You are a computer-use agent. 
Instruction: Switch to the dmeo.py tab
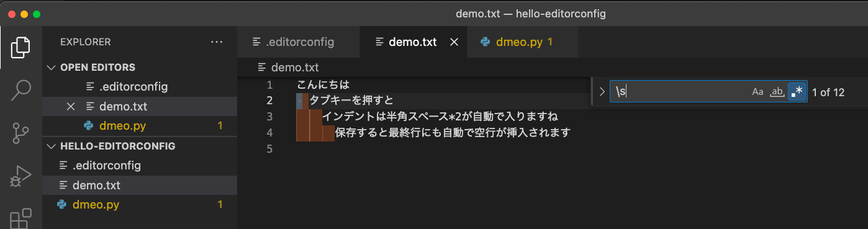522,42
